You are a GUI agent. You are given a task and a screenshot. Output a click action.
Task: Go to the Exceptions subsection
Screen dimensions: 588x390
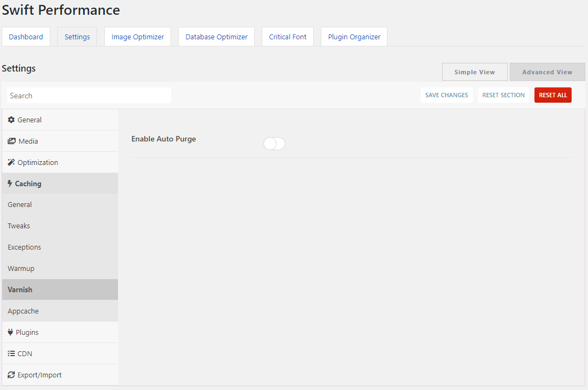coord(60,247)
